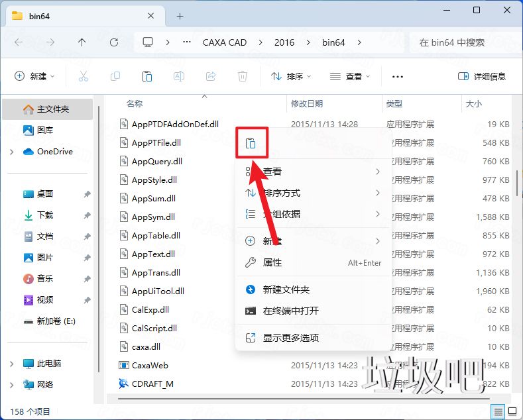This screenshot has width=523, height=420.
Task: Go up one folder level
Action: [82, 42]
